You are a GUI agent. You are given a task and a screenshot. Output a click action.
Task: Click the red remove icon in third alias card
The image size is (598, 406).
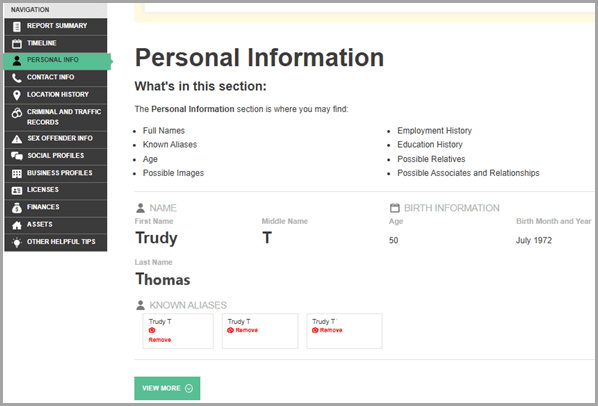pos(315,330)
